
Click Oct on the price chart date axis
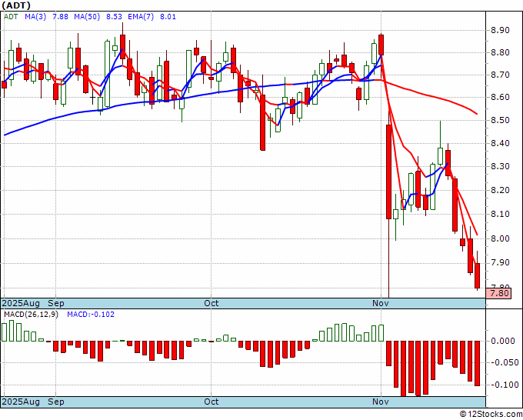tap(212, 303)
